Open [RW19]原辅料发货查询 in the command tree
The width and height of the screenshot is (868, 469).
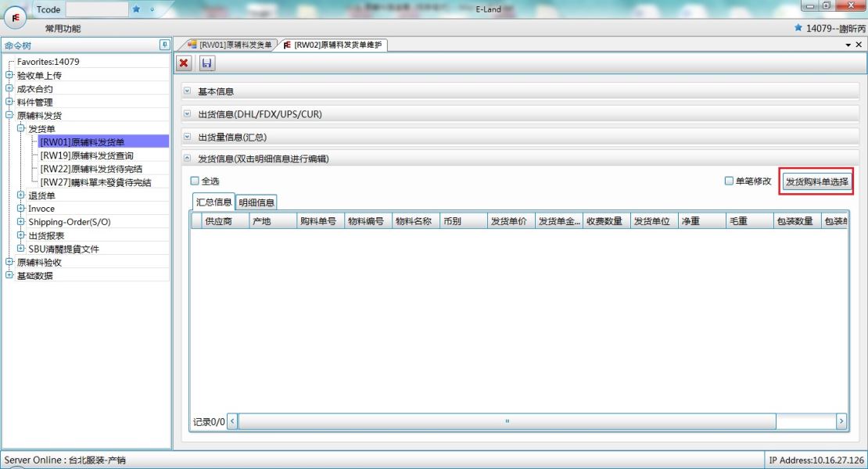(x=86, y=155)
